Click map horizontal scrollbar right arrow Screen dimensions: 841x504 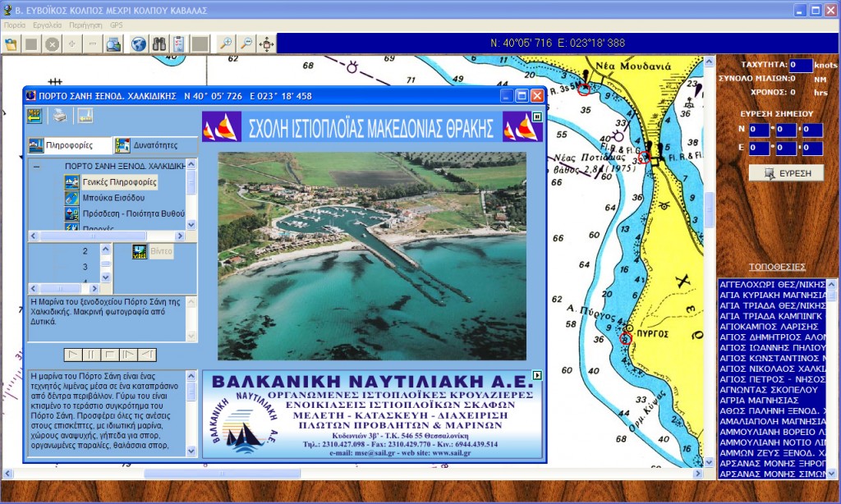(x=697, y=474)
